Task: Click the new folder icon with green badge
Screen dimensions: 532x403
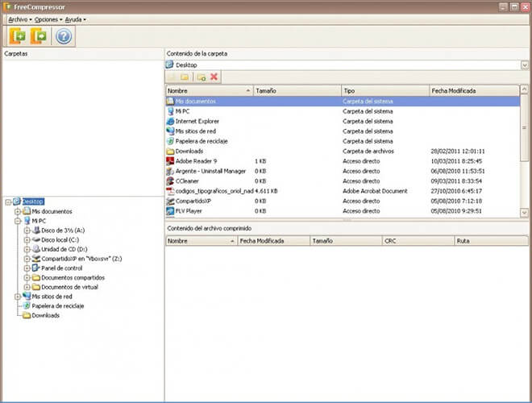Action: point(202,77)
